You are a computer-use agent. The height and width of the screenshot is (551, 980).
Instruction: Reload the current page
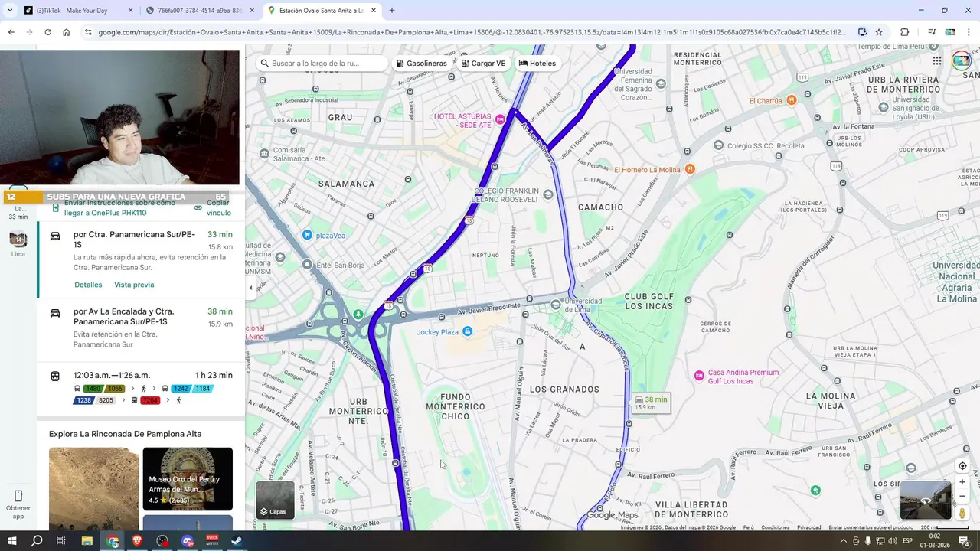47,32
